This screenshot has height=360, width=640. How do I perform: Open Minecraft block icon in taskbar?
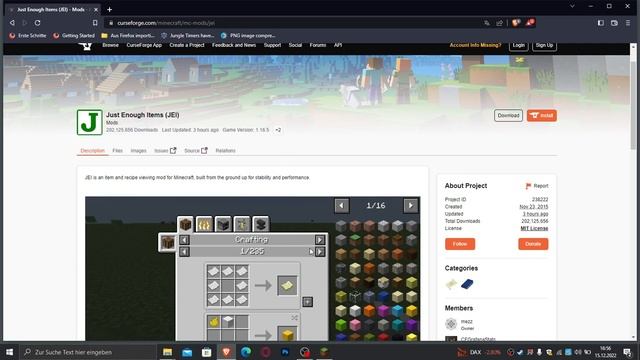324,352
